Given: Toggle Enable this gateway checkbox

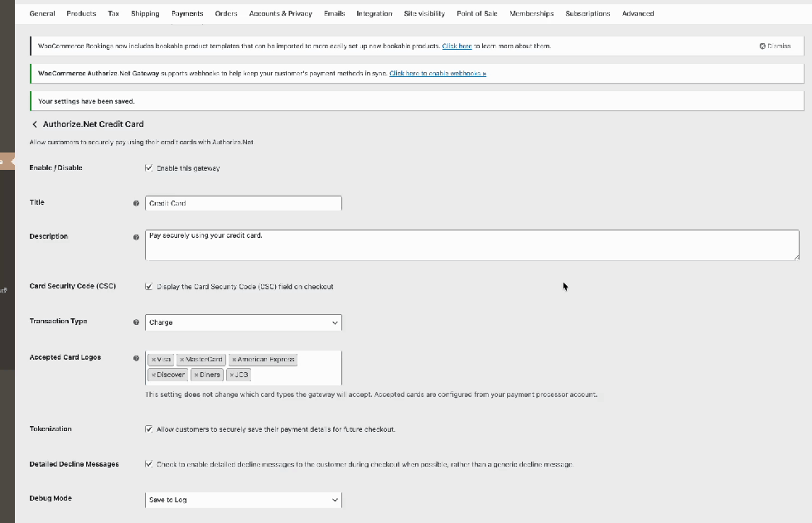Looking at the screenshot, I should tap(148, 167).
